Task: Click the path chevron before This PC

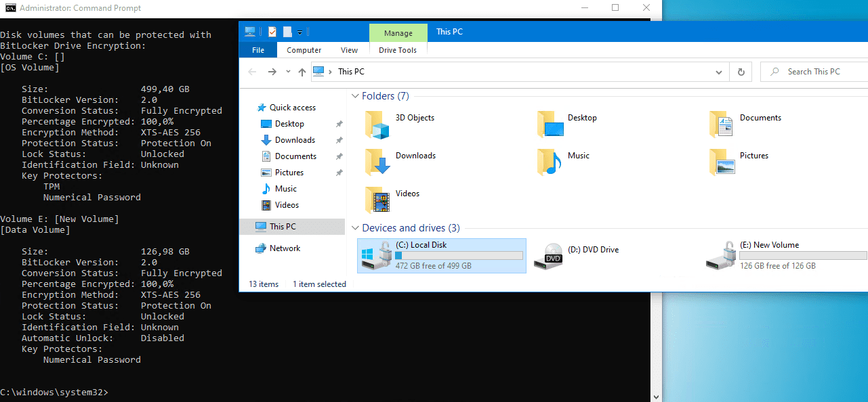Action: (x=330, y=72)
